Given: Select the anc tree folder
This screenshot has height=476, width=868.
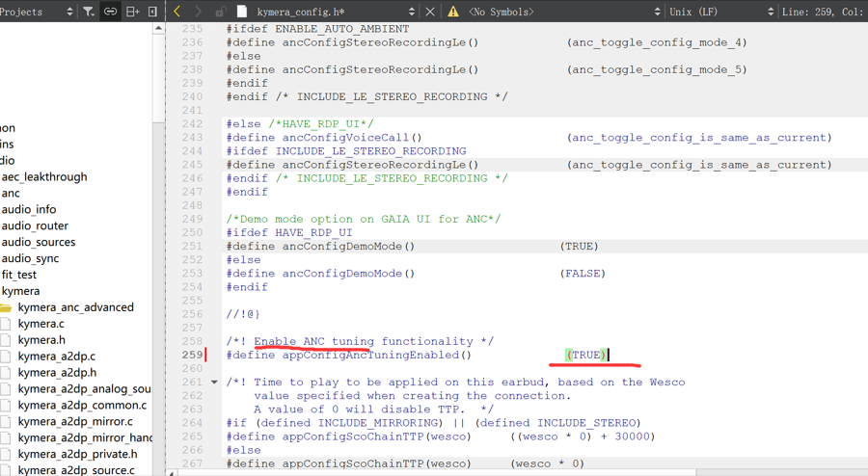Looking at the screenshot, I should 11,193.
